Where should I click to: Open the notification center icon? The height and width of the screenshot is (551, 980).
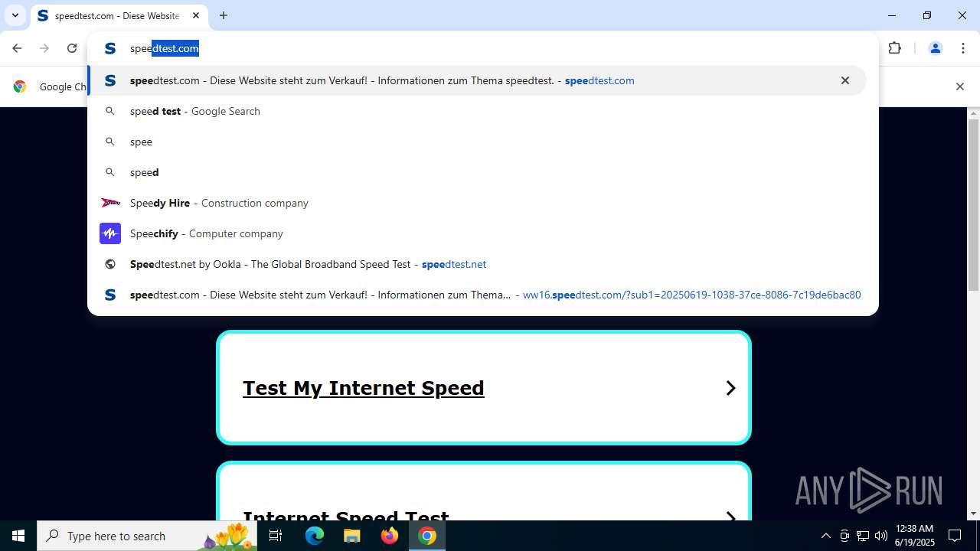point(955,536)
